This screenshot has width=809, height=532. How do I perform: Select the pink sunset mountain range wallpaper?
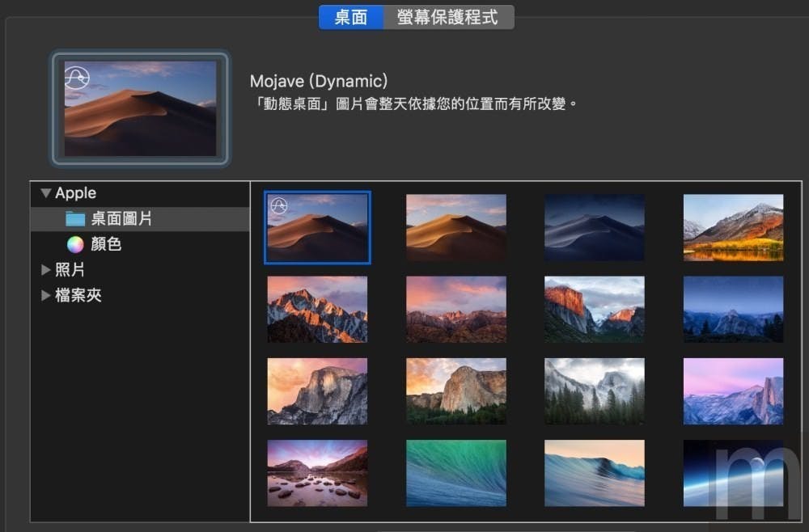456,310
